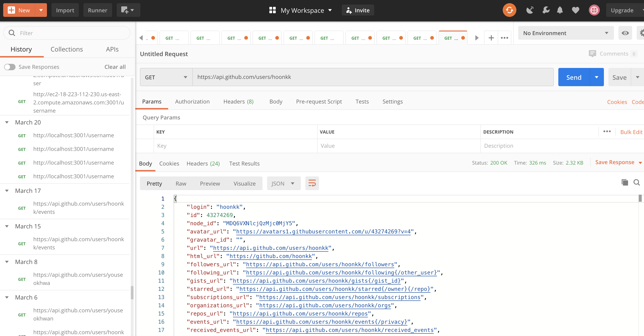The width and height of the screenshot is (644, 336).
Task: Toggle the Save Responses switch
Action: [10, 67]
